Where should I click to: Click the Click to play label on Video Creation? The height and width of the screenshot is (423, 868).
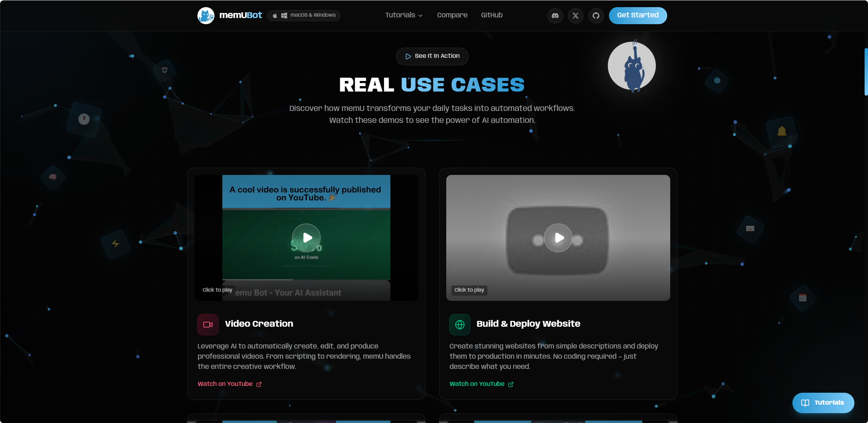pyautogui.click(x=218, y=290)
